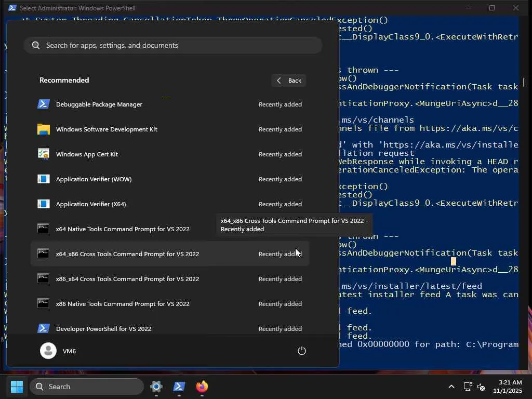The width and height of the screenshot is (532, 399).
Task: Open the clock showing 3:21 AM
Action: point(510,382)
